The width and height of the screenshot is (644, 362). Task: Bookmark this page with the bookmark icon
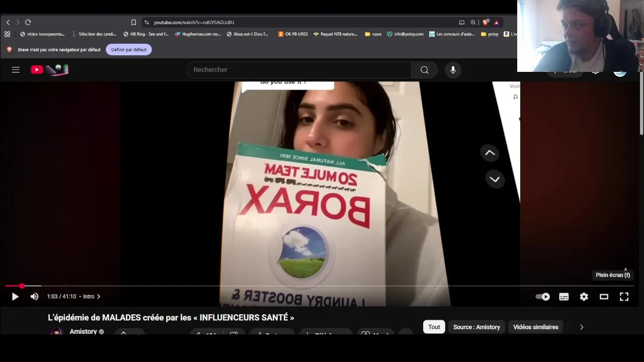pos(133,22)
